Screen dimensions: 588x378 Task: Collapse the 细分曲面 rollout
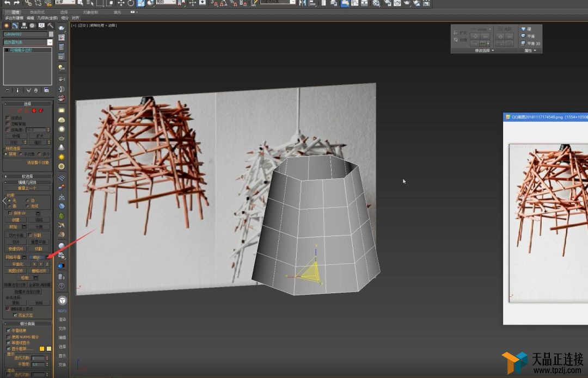click(x=27, y=324)
